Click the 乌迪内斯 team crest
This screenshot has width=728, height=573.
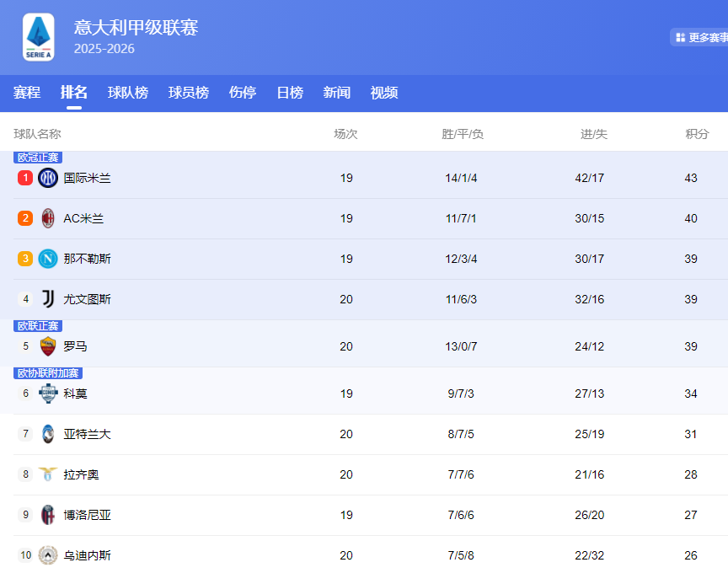48,555
